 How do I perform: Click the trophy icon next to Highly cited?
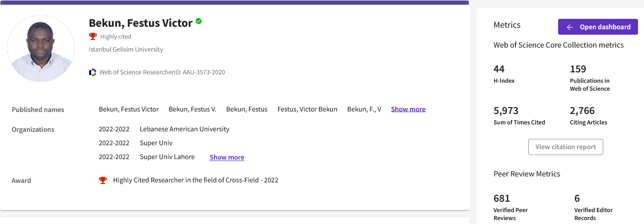tap(92, 36)
